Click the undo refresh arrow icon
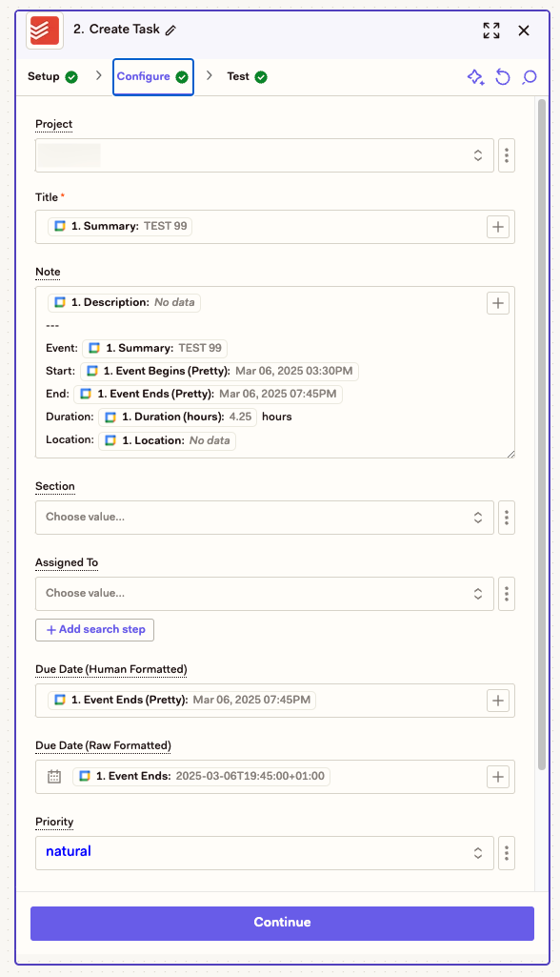560x977 pixels. pos(503,77)
